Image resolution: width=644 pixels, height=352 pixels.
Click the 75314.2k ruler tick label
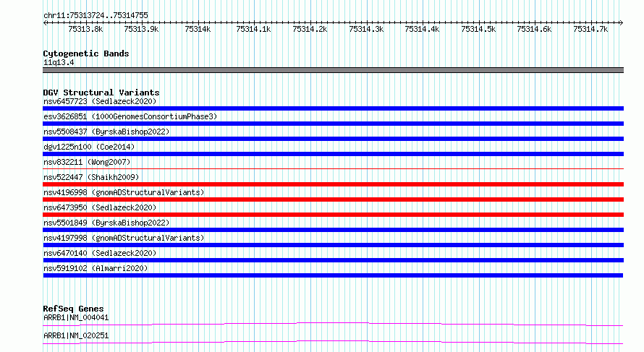click(310, 29)
